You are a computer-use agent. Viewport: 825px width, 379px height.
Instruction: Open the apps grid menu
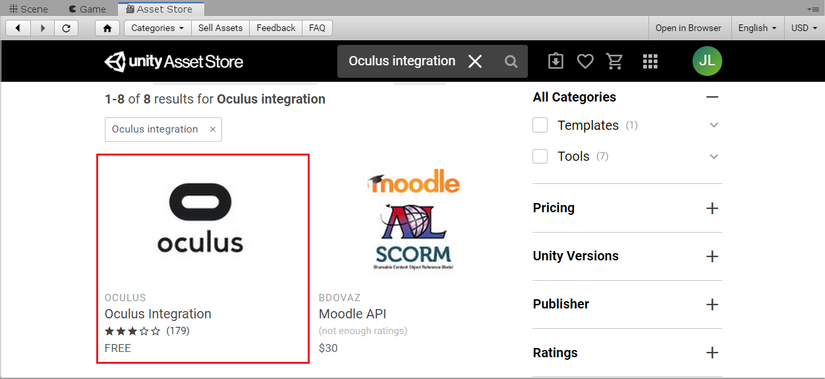tap(650, 62)
